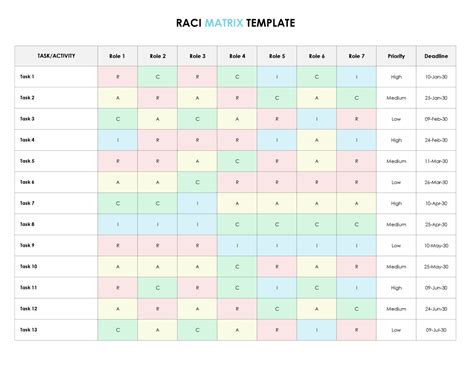Select Task 9 Role 4 blue I cell
474x366 pixels.
(x=237, y=246)
